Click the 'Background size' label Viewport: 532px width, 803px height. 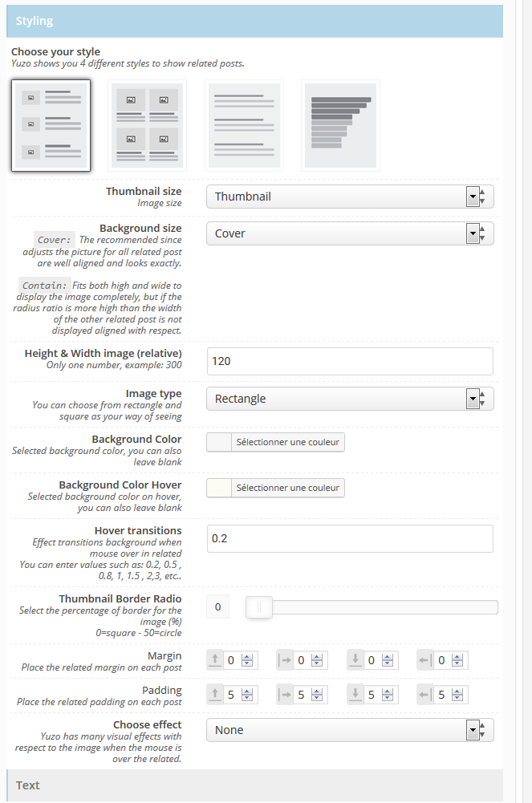(140, 228)
